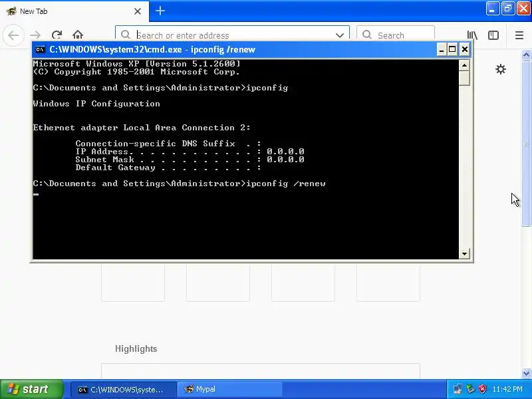
Task: Click the IP Address 0.0.0.0 value
Action: click(x=285, y=152)
